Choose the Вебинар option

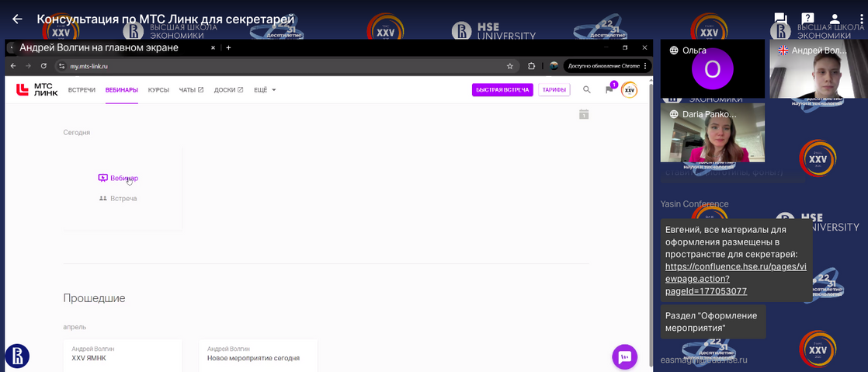tap(118, 178)
